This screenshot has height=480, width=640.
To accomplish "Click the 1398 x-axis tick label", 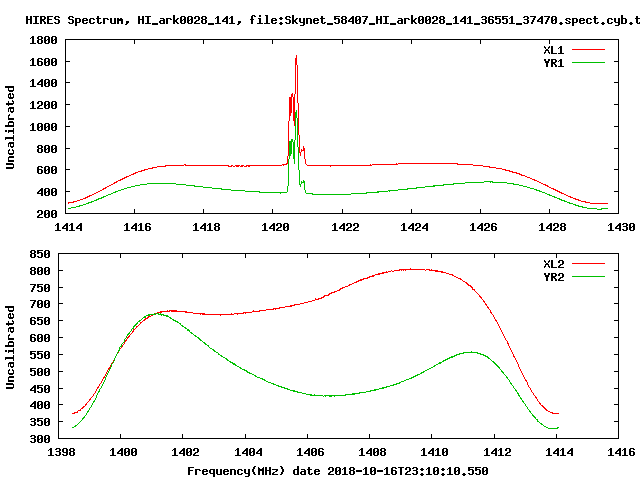I will (61, 452).
